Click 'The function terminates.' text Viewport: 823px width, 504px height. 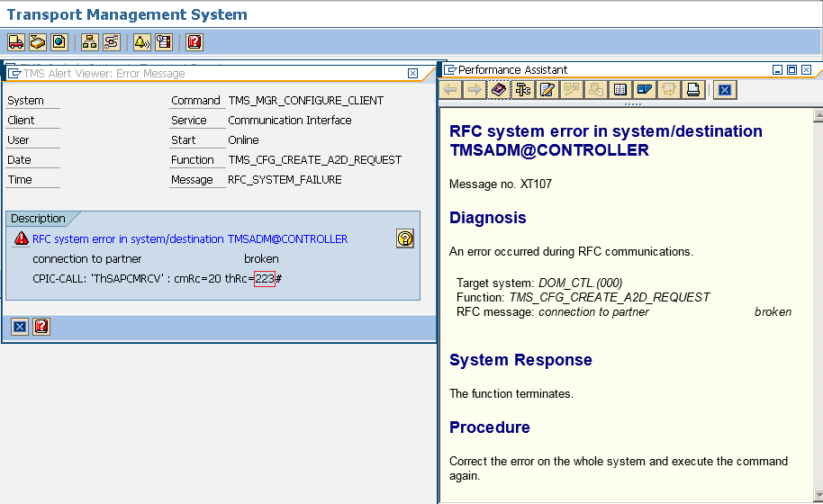click(x=511, y=394)
